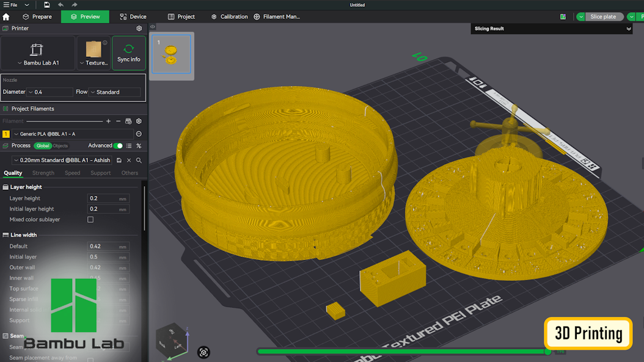Click the Default line width field
The height and width of the screenshot is (362, 644).
[x=108, y=246]
